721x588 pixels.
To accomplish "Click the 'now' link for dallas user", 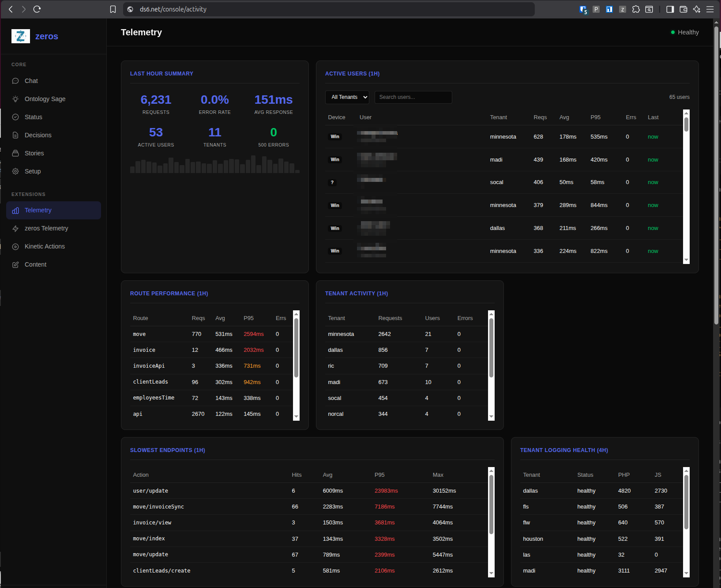I will (653, 228).
